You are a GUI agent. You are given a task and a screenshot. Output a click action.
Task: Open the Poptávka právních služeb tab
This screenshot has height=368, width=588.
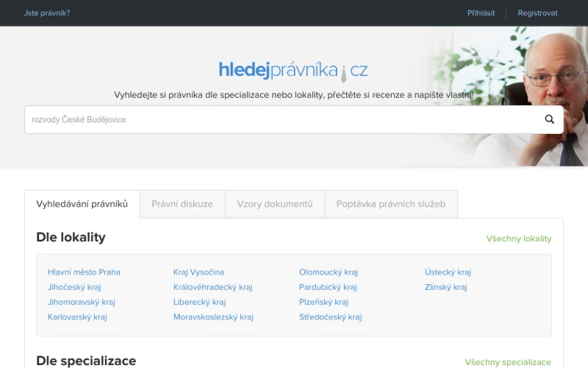[391, 204]
